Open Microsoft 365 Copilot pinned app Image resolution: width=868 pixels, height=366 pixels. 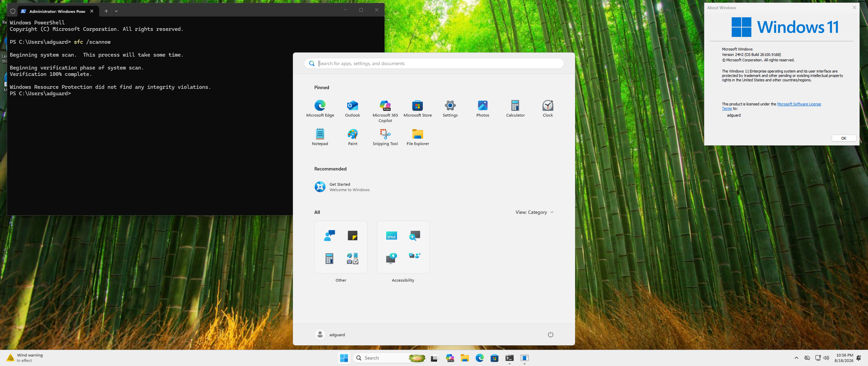click(385, 111)
